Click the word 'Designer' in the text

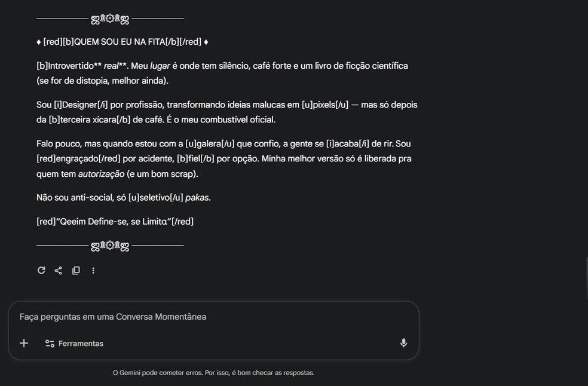point(79,105)
